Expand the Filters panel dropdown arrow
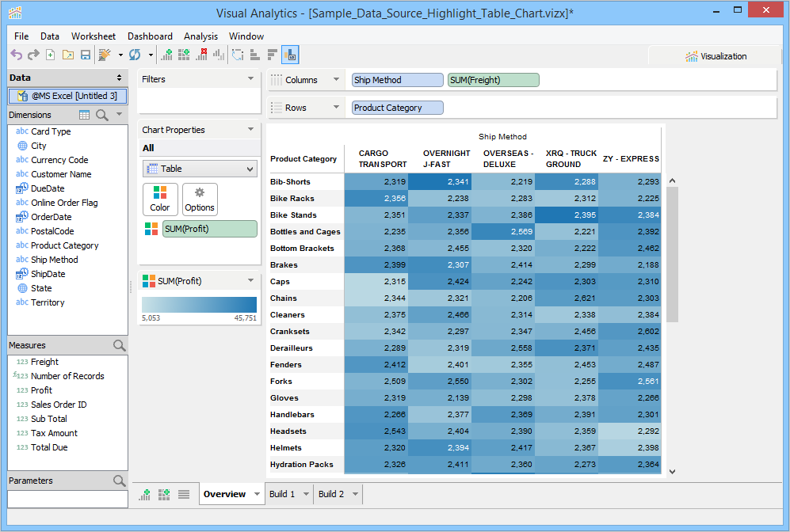 [250, 79]
